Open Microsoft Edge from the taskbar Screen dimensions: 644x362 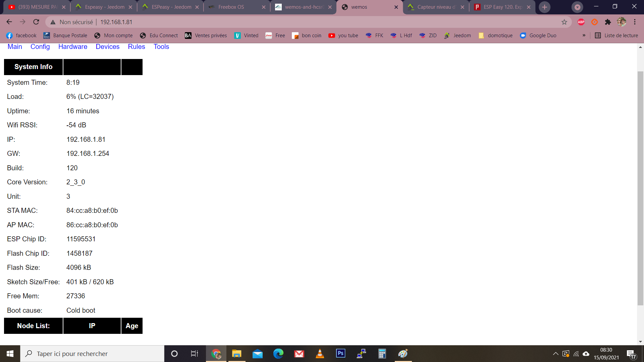point(278,353)
